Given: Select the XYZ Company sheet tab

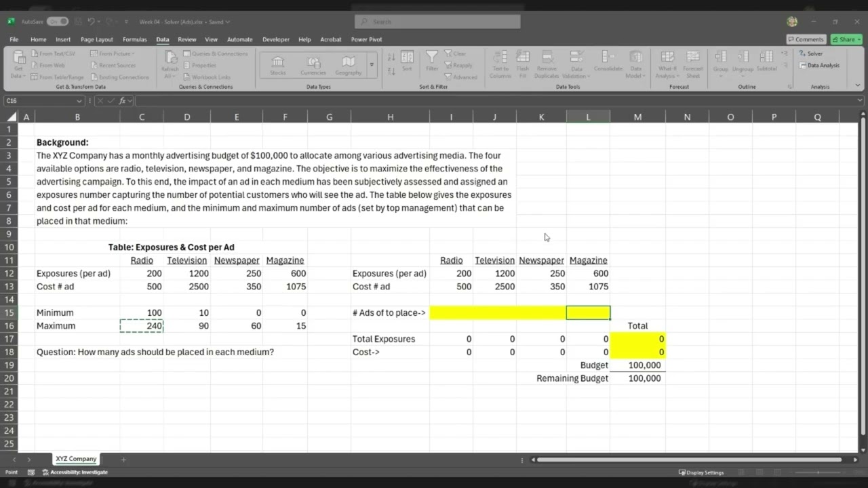Looking at the screenshot, I should 76,459.
